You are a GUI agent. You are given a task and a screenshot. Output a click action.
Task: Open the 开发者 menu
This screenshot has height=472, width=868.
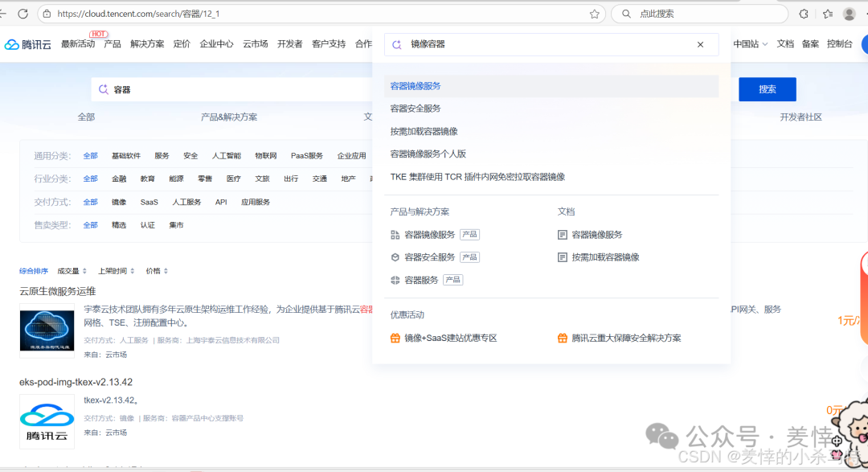[289, 44]
